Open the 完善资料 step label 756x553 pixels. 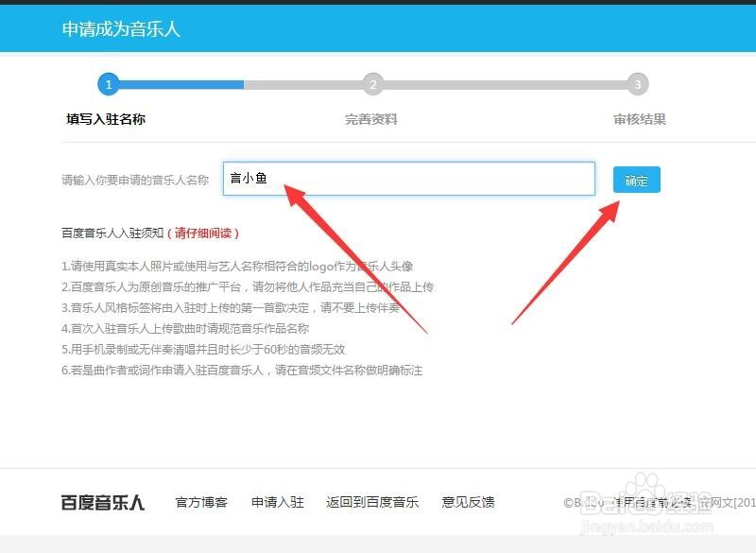[371, 119]
